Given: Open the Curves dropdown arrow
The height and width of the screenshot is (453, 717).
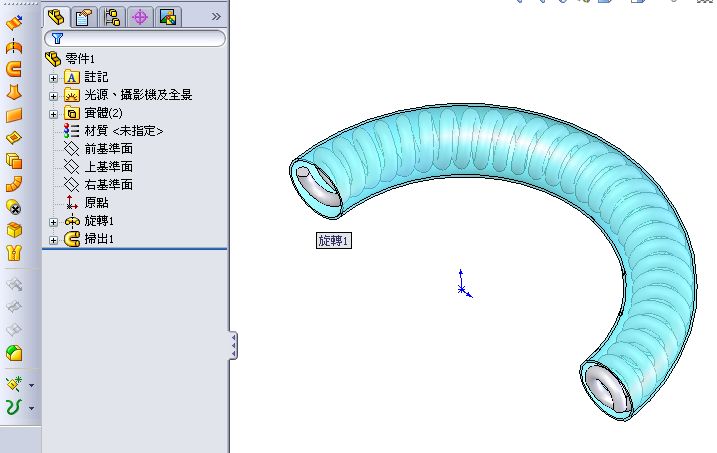Looking at the screenshot, I should point(32,408).
